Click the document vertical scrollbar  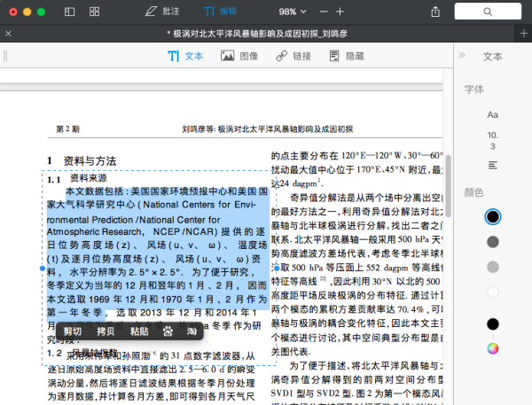[448, 186]
